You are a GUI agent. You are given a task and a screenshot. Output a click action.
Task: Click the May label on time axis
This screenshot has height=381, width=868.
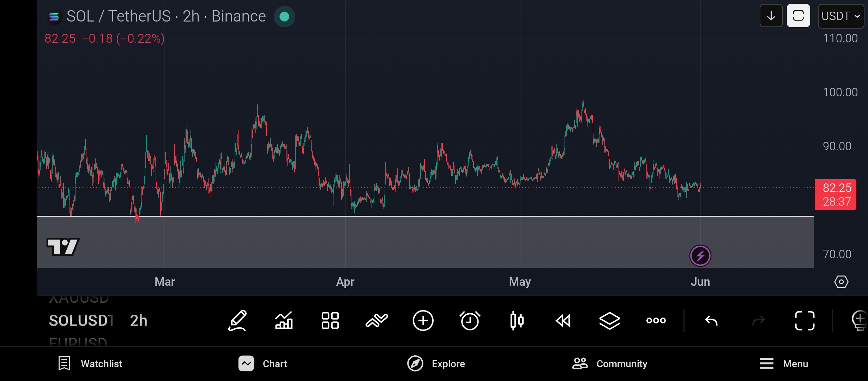(520, 282)
